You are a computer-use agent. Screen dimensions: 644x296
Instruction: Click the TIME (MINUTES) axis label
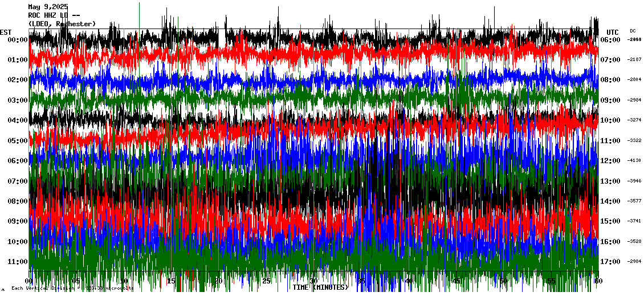pos(320,287)
